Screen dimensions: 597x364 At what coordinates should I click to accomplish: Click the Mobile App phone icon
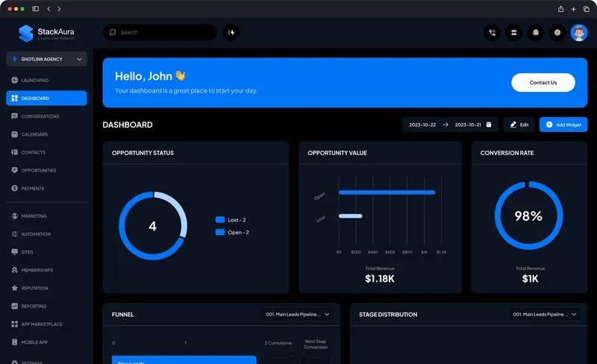[x=14, y=342]
